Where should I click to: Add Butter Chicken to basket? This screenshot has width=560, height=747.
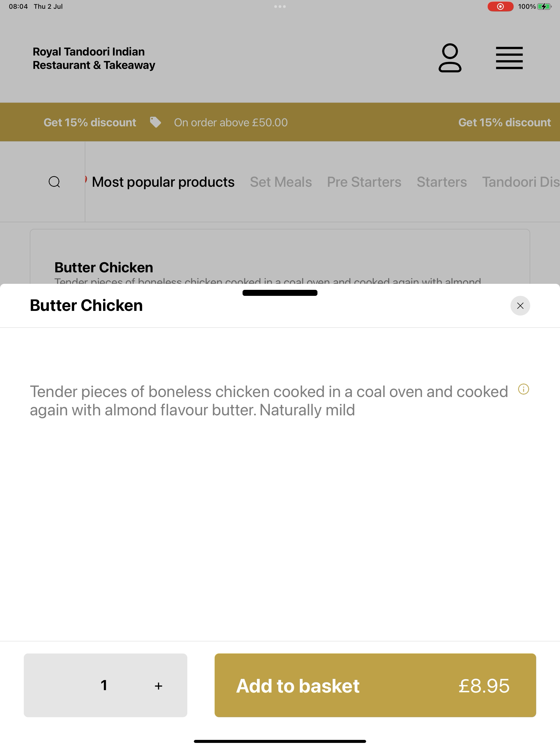(x=375, y=685)
